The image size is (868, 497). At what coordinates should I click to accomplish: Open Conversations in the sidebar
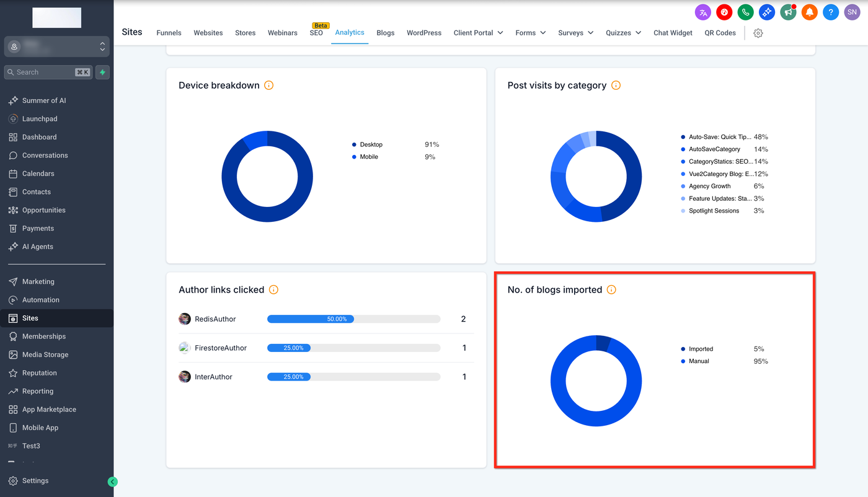pos(45,156)
